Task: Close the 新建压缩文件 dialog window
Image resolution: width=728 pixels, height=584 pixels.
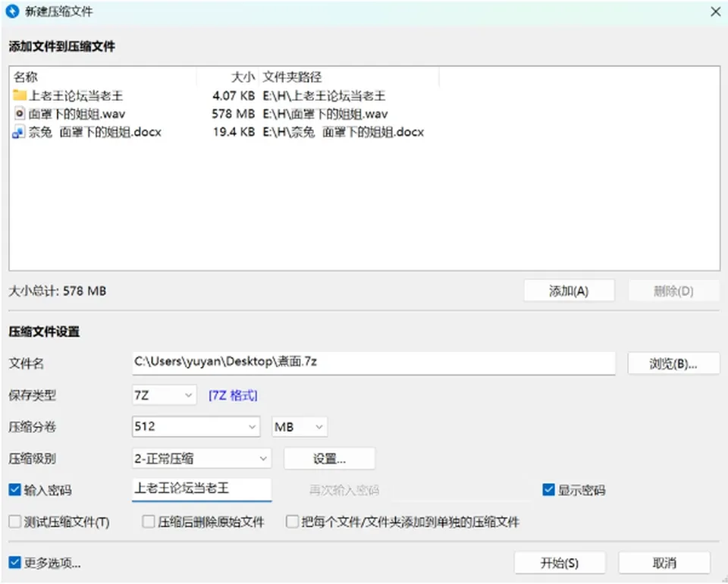Action: pyautogui.click(x=715, y=11)
